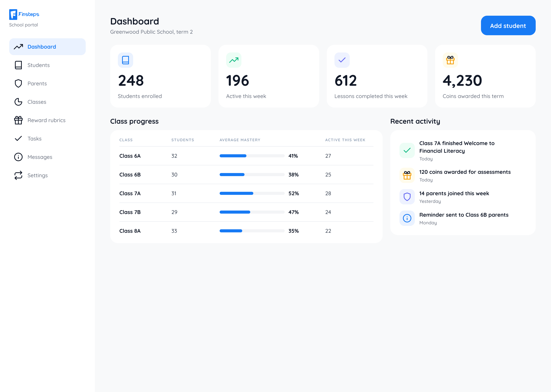
Task: Open 'Class 7A finished Welcome to Financial Literacy'
Action: click(457, 147)
